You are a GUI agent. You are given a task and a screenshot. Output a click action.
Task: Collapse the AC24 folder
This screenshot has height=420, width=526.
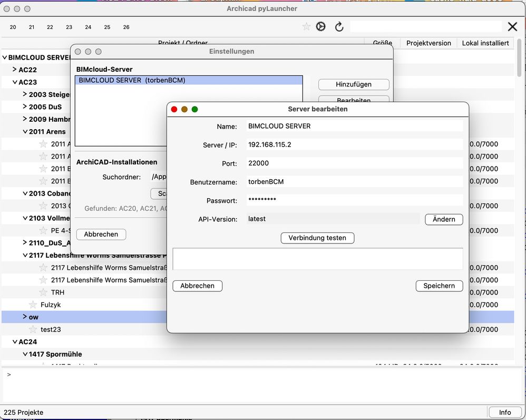(x=15, y=342)
